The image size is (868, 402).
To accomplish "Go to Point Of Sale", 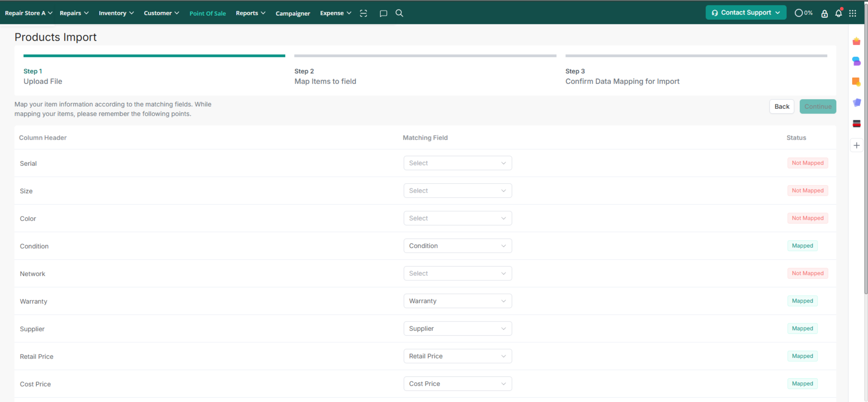I will pos(208,13).
